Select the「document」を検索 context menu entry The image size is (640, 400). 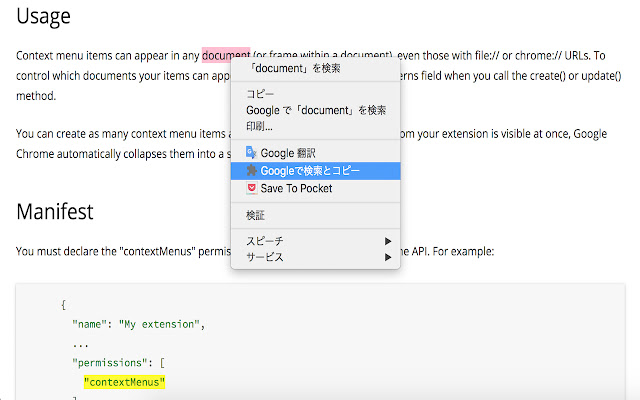315,68
